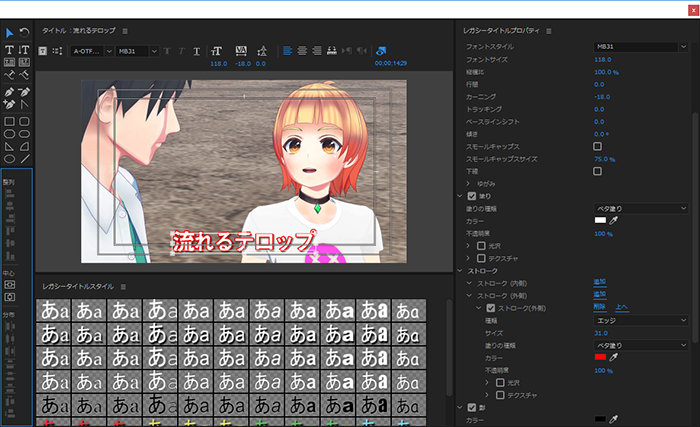Select the Convert Anchor Point tool
700x427 pixels.
pyautogui.click(x=24, y=105)
